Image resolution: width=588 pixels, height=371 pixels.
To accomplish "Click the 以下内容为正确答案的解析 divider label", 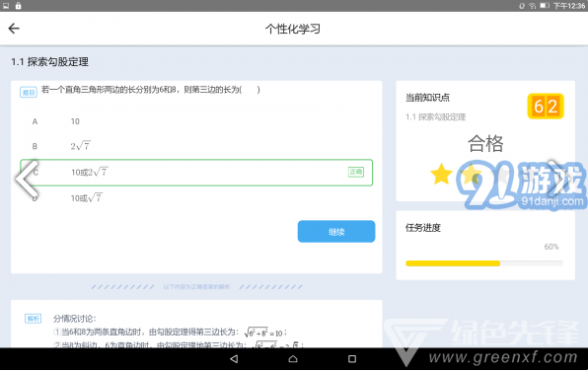I will [196, 287].
